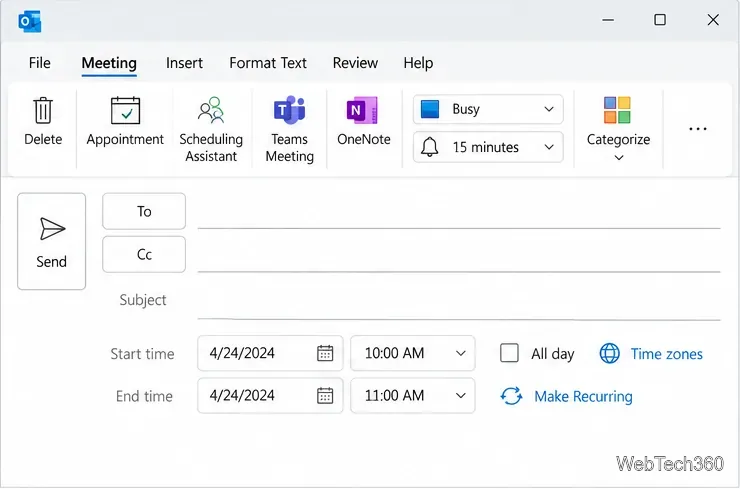Click into the To address field
This screenshot has width=740, height=489.
point(459,212)
